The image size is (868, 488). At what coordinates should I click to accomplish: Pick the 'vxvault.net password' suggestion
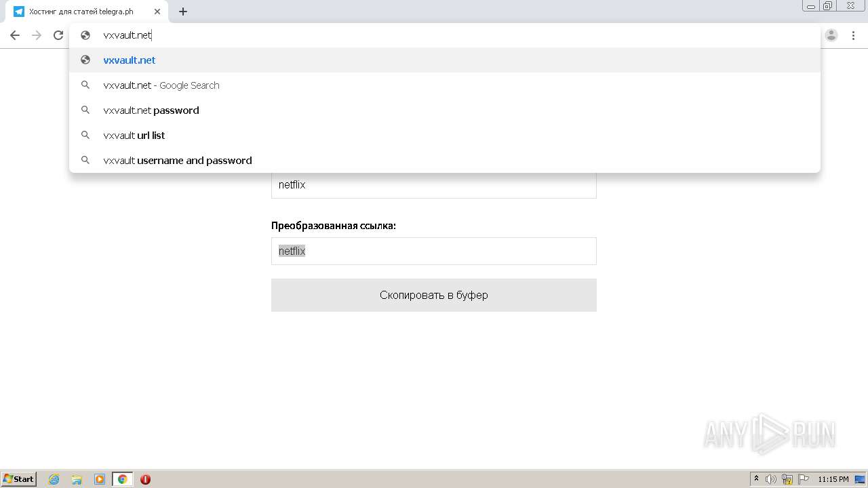click(445, 110)
